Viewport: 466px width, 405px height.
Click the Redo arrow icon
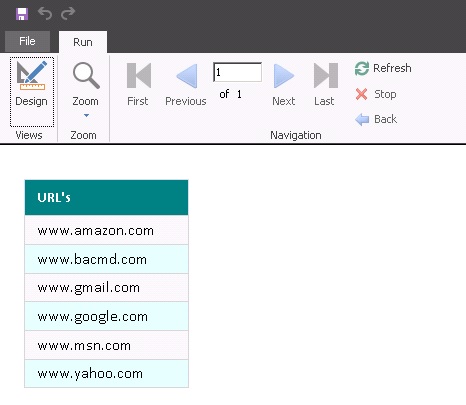click(x=68, y=13)
